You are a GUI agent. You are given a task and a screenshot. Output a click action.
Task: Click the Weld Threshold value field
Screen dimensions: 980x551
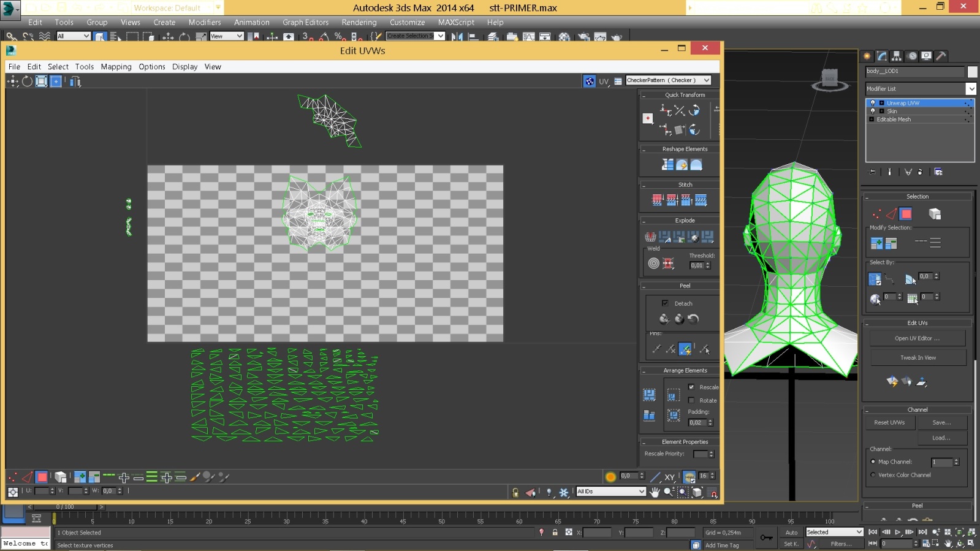(697, 265)
